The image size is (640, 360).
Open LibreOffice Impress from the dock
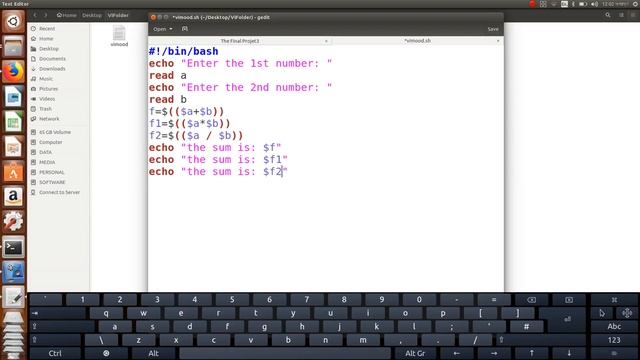coord(13,147)
